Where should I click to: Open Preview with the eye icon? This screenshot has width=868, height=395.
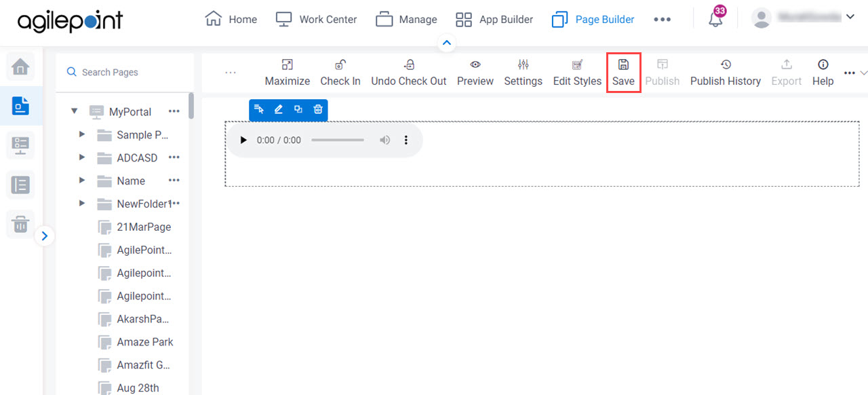coord(475,64)
